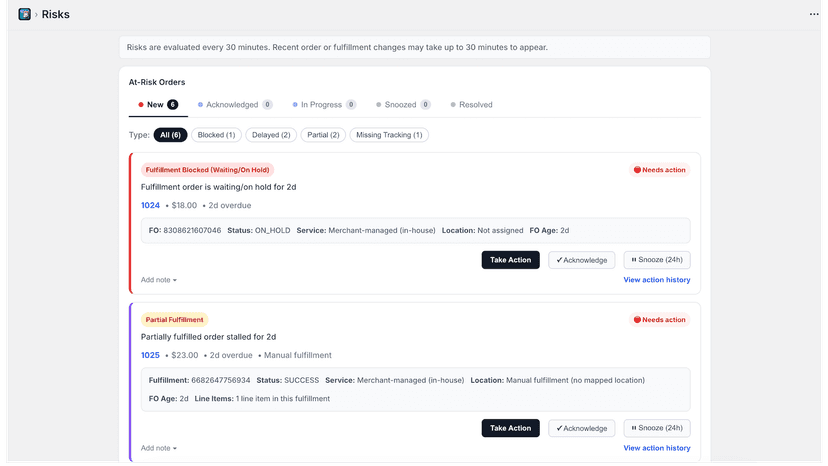This screenshot has height=466, width=828.
Task: Switch to the In Progress tab
Action: [324, 105]
